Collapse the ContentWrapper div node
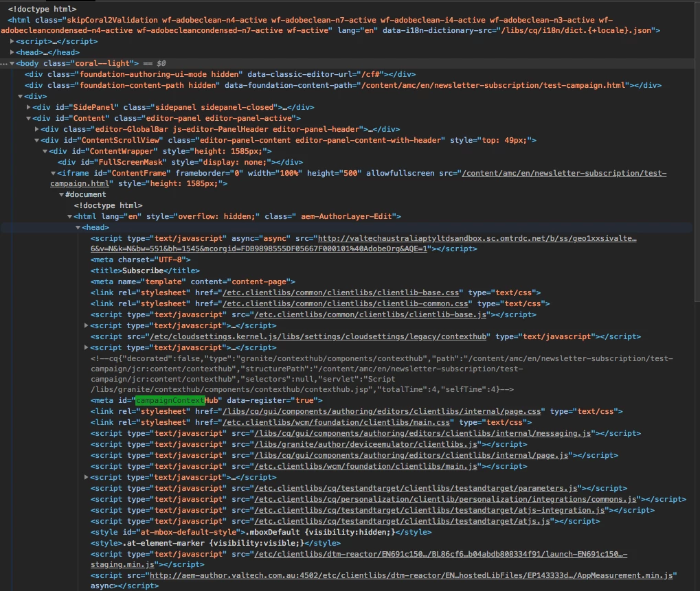This screenshot has height=591, width=700. coord(45,151)
